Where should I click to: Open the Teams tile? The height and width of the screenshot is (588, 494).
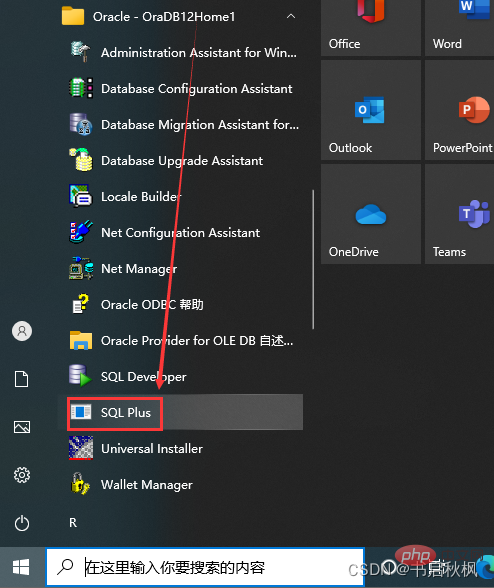tap(459, 214)
